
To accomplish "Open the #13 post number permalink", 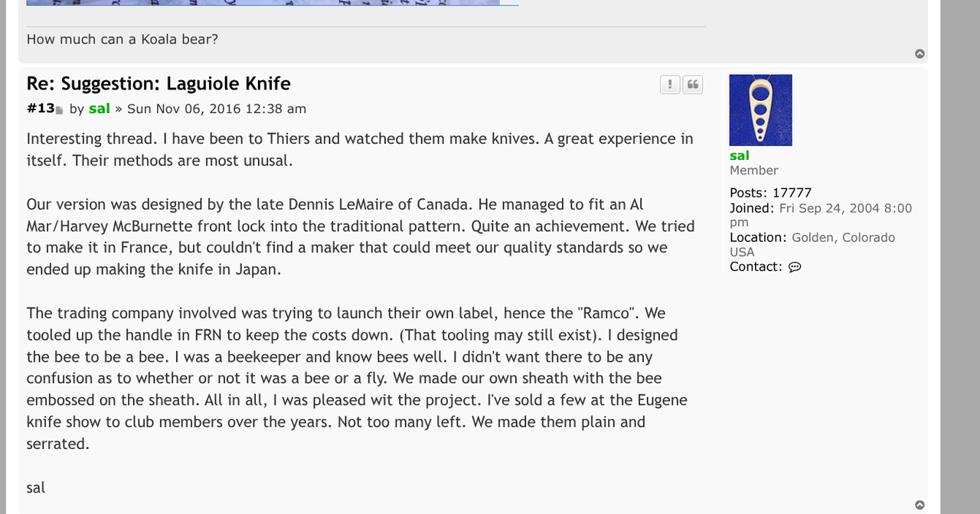I will coord(41,109).
